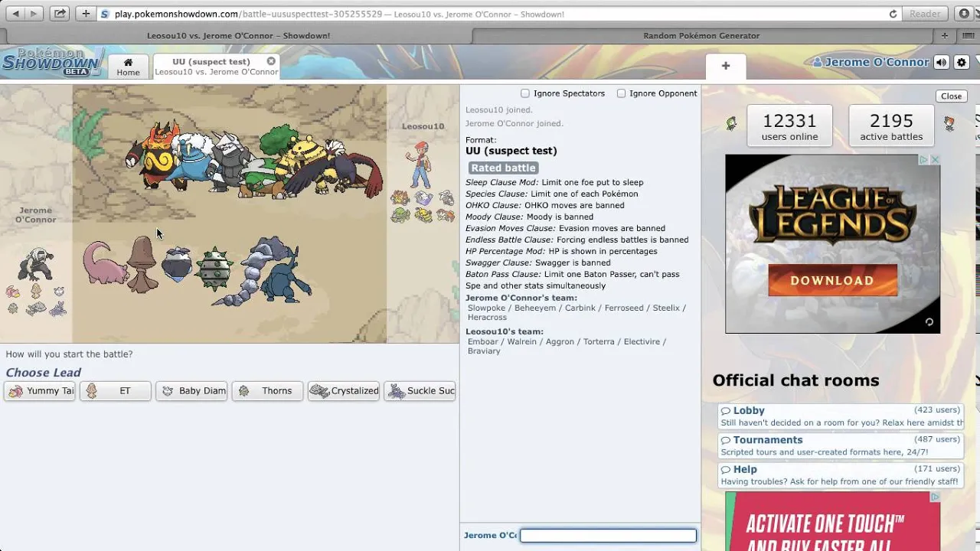The image size is (980, 551).
Task: Reload the page with the refresh icon
Action: coord(893,14)
